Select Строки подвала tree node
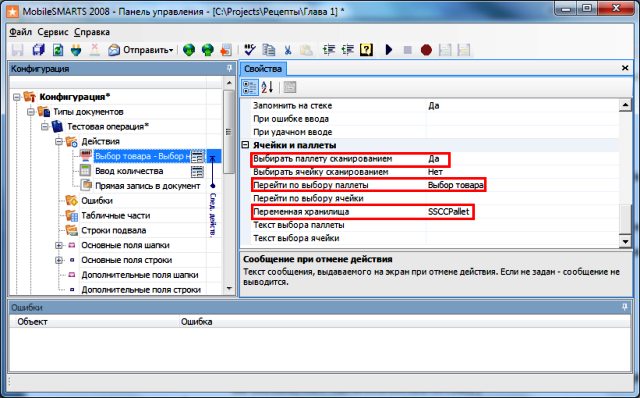 [x=113, y=230]
